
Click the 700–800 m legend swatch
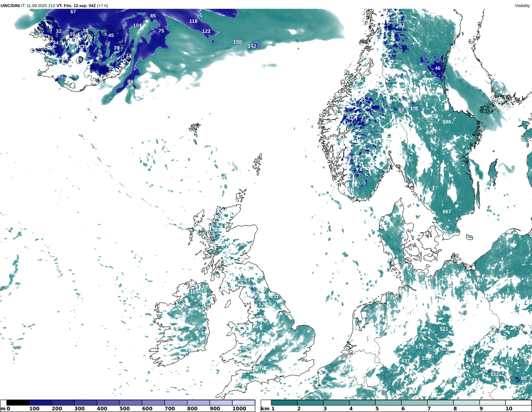pos(175,402)
